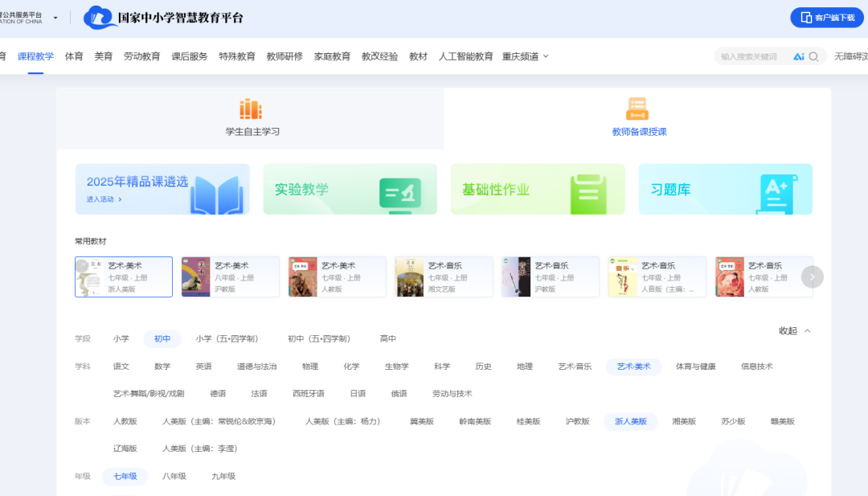The image size is (868, 496).
Task: Click the carousel right arrow for 常用教材
Action: pyautogui.click(x=812, y=276)
